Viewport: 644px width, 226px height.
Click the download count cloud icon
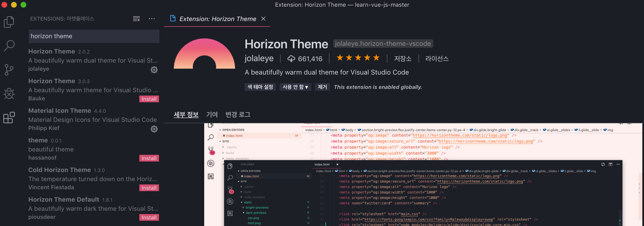[291, 59]
